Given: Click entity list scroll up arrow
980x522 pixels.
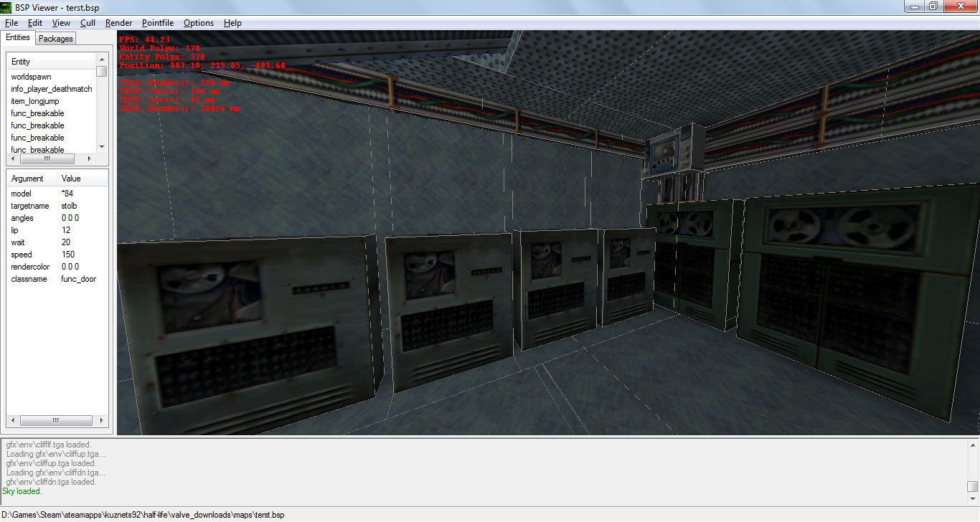Looking at the screenshot, I should [x=102, y=59].
